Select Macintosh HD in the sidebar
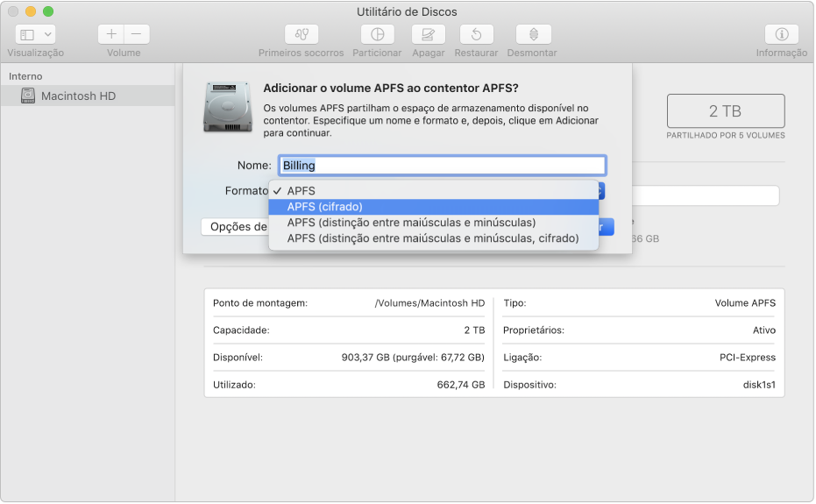Screen dimensions: 816x504 tap(88, 96)
